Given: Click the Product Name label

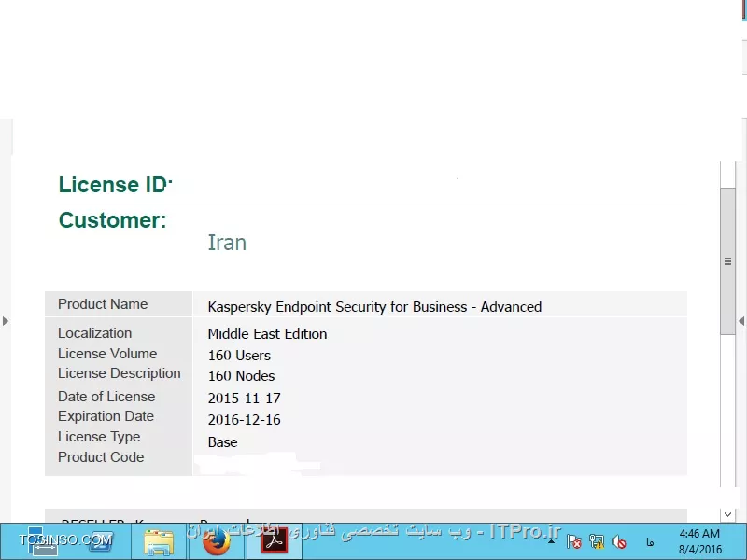Looking at the screenshot, I should click(103, 304).
